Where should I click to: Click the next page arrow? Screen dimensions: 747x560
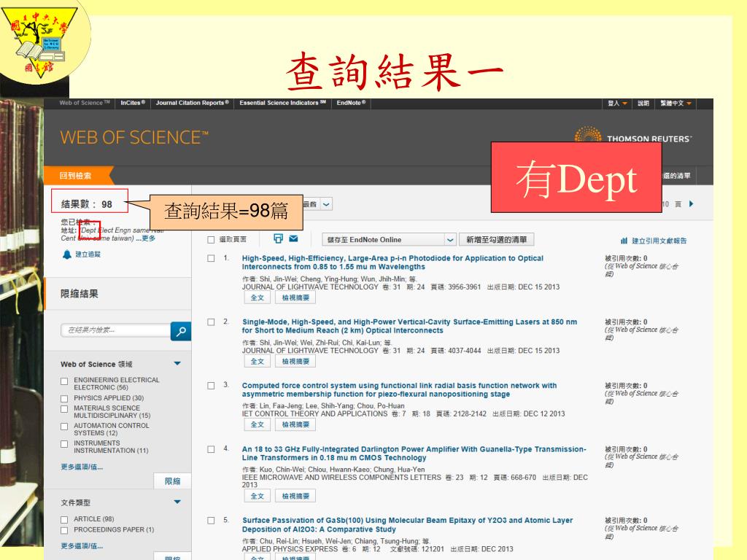click(692, 204)
